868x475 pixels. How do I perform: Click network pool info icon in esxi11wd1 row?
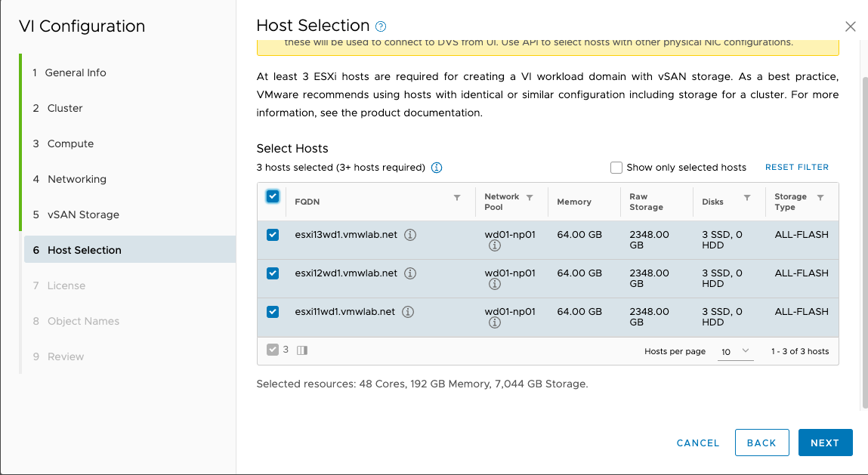[495, 322]
